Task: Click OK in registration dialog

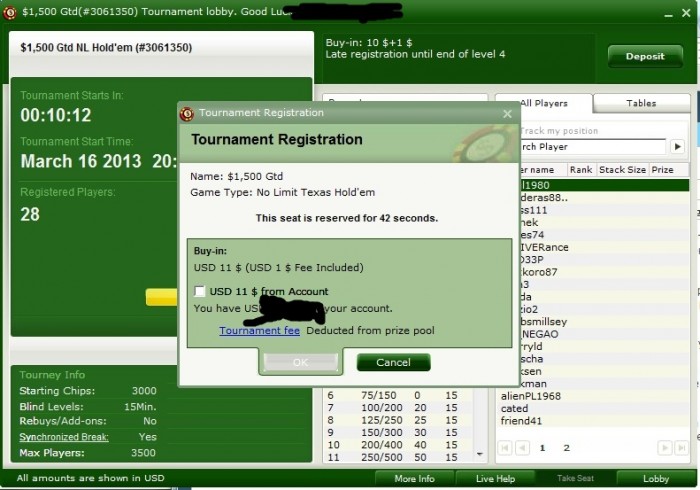Action: coord(300,362)
